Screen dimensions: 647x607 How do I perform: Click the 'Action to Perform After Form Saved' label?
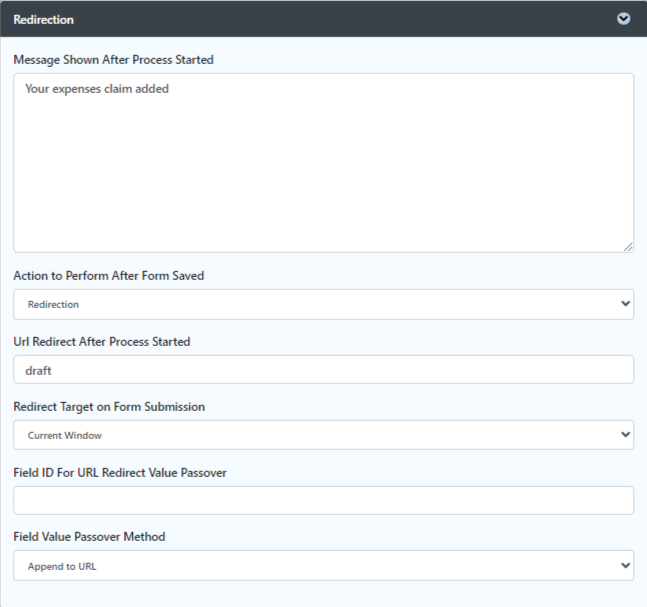(x=109, y=276)
